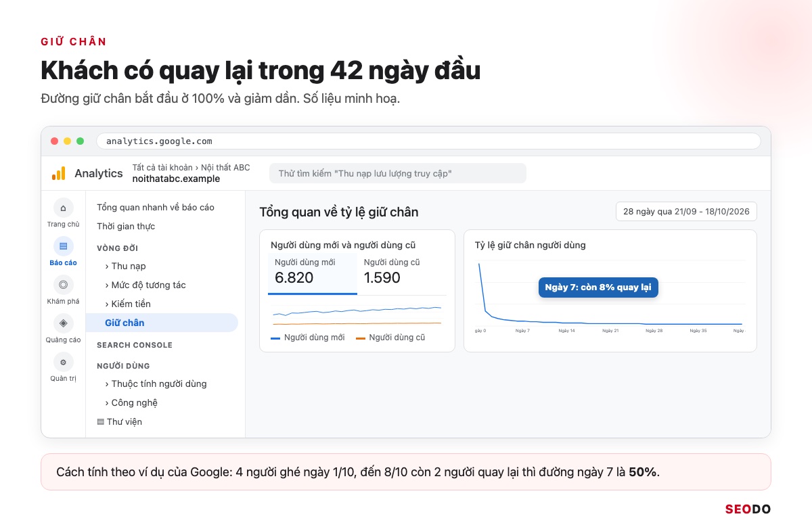Select the Báo cáo reports icon
The width and height of the screenshot is (812, 531).
tap(64, 246)
